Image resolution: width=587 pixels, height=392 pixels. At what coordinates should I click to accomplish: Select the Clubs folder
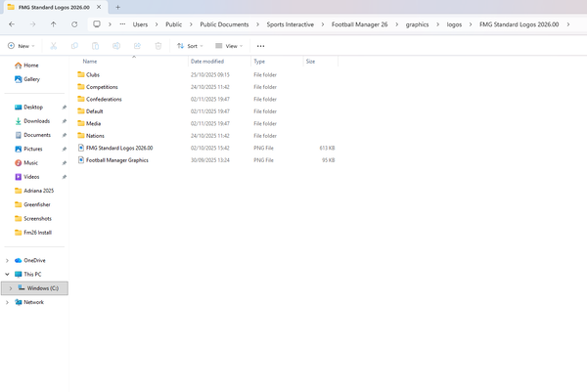click(x=93, y=75)
